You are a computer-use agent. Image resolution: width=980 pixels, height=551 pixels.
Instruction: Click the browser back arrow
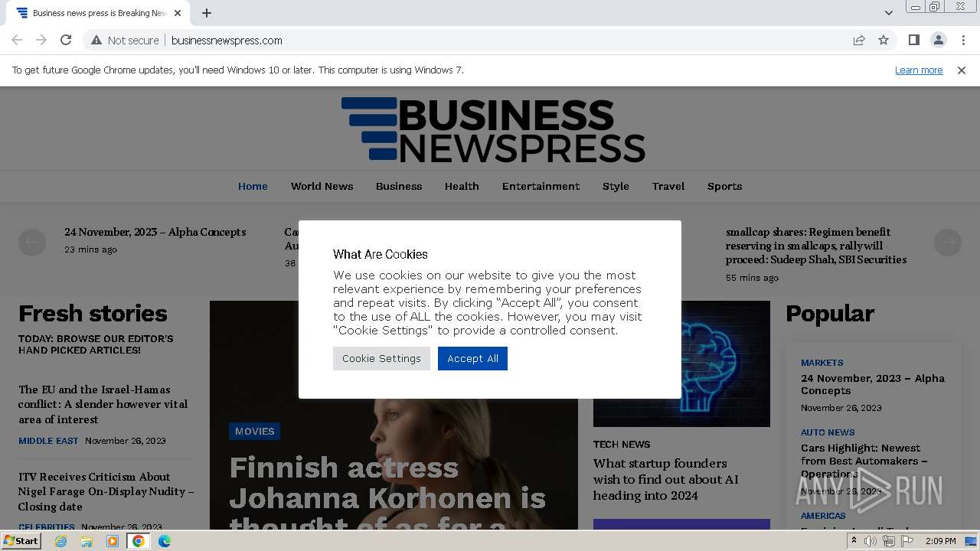(17, 40)
